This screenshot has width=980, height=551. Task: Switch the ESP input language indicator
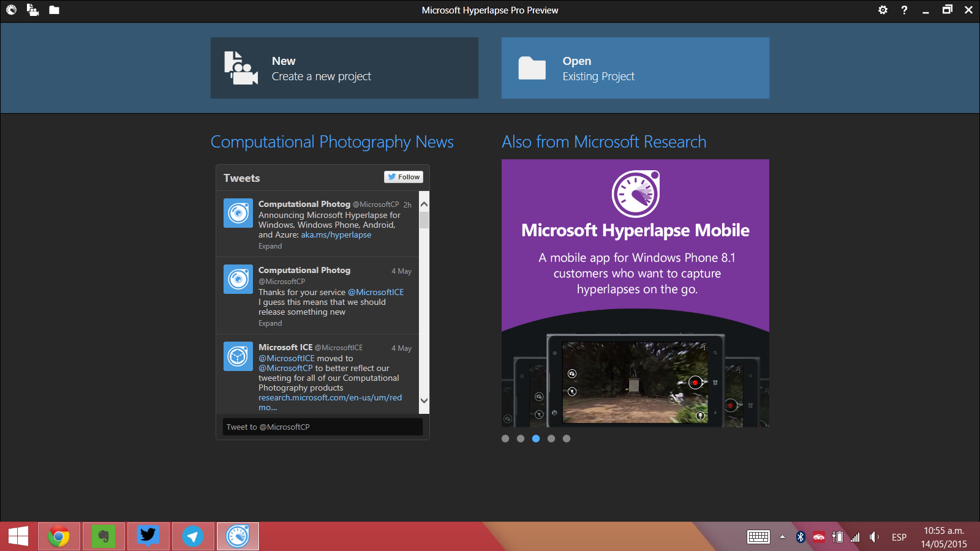point(899,537)
